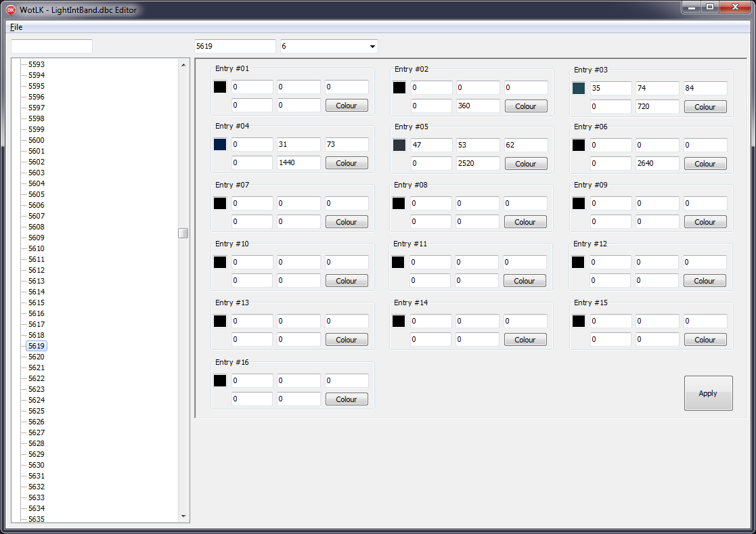Viewport: 756px width, 534px height.
Task: Click the Entry #04 dark blue swatch
Action: click(x=220, y=144)
